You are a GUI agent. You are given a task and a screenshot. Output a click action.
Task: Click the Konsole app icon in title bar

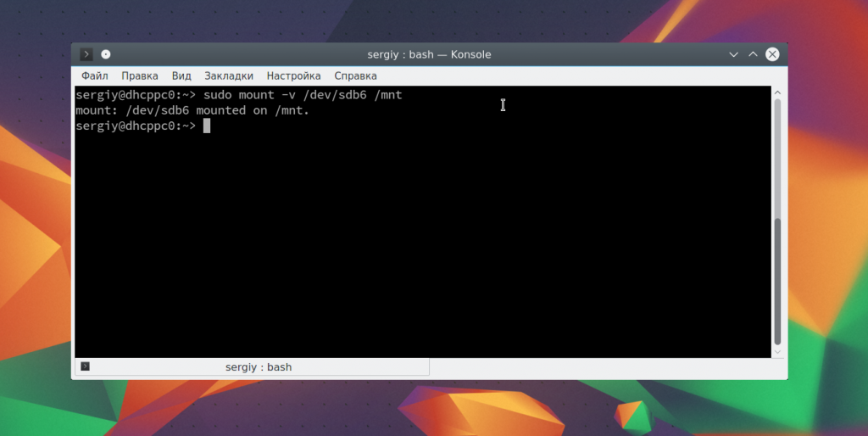(86, 54)
